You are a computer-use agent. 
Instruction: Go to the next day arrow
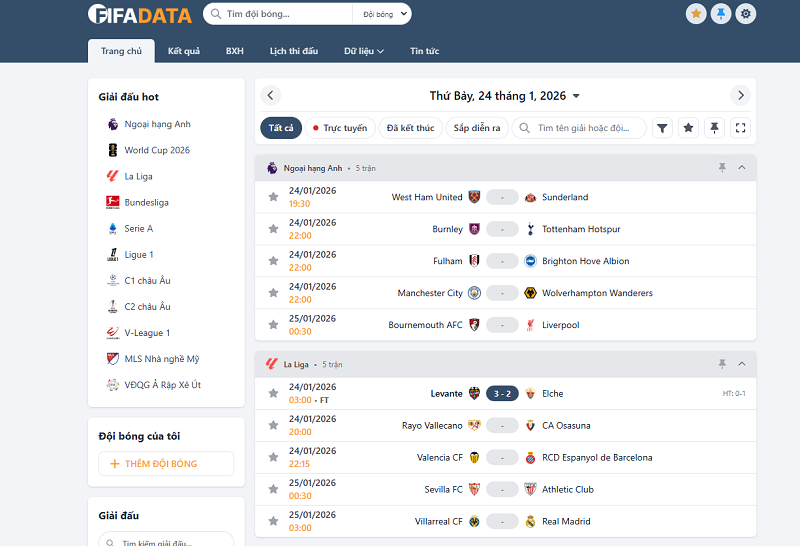pos(740,96)
